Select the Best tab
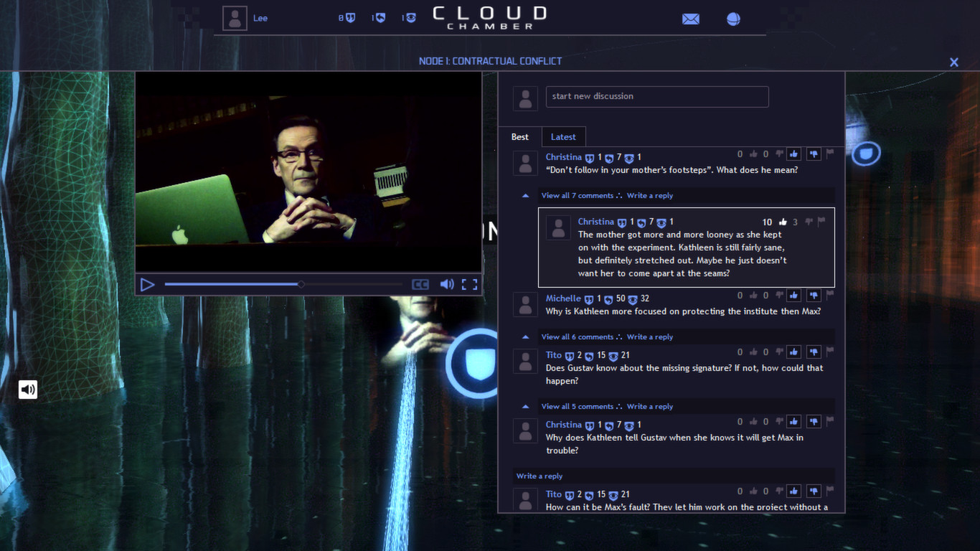980x551 pixels. 520,136
